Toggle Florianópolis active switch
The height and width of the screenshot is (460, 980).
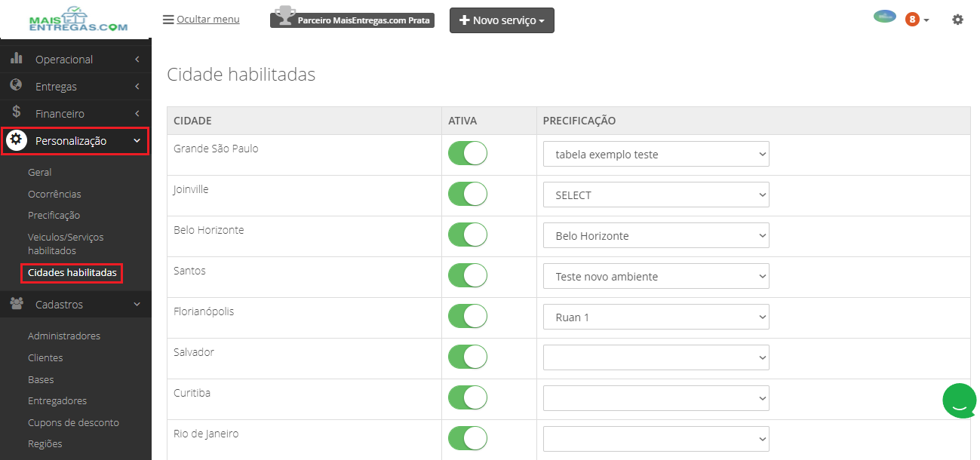coord(468,317)
